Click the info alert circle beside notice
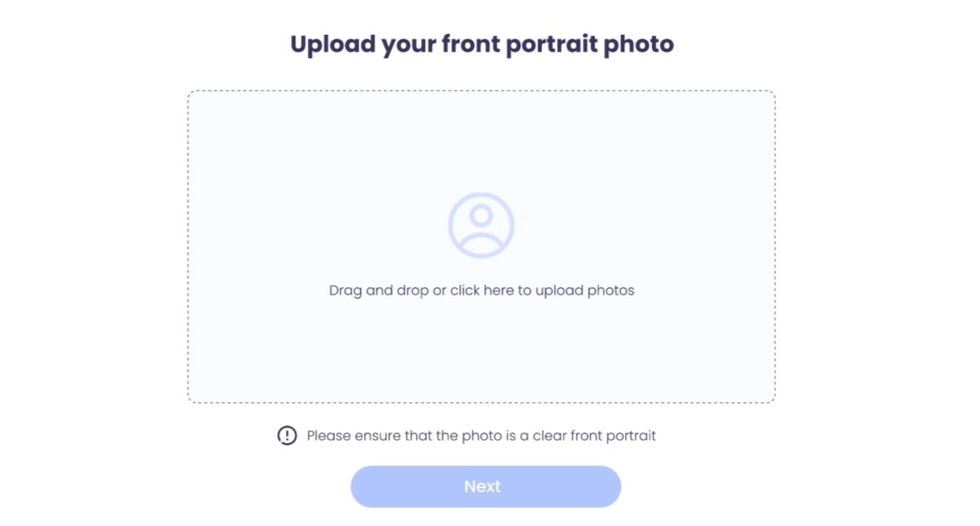980x526 pixels. (287, 435)
